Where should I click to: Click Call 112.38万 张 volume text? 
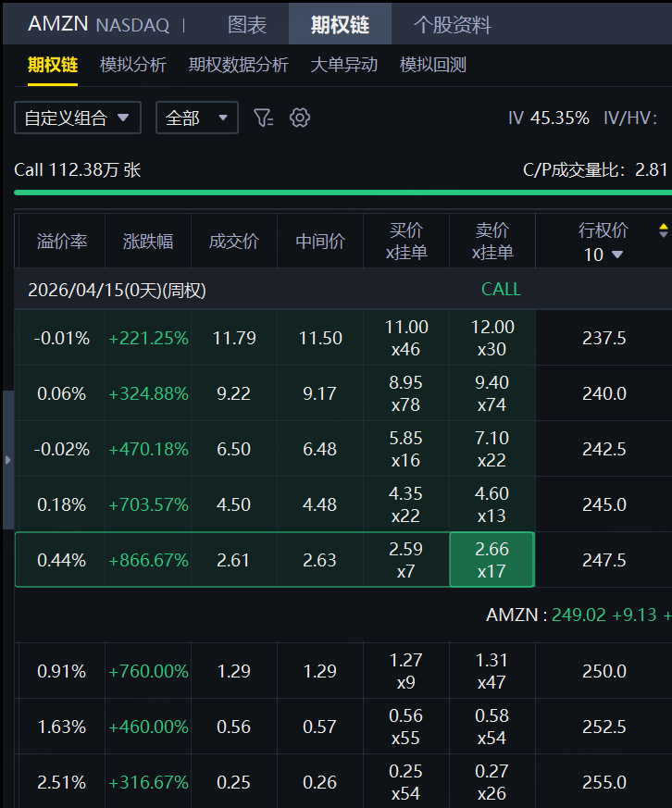(x=78, y=170)
